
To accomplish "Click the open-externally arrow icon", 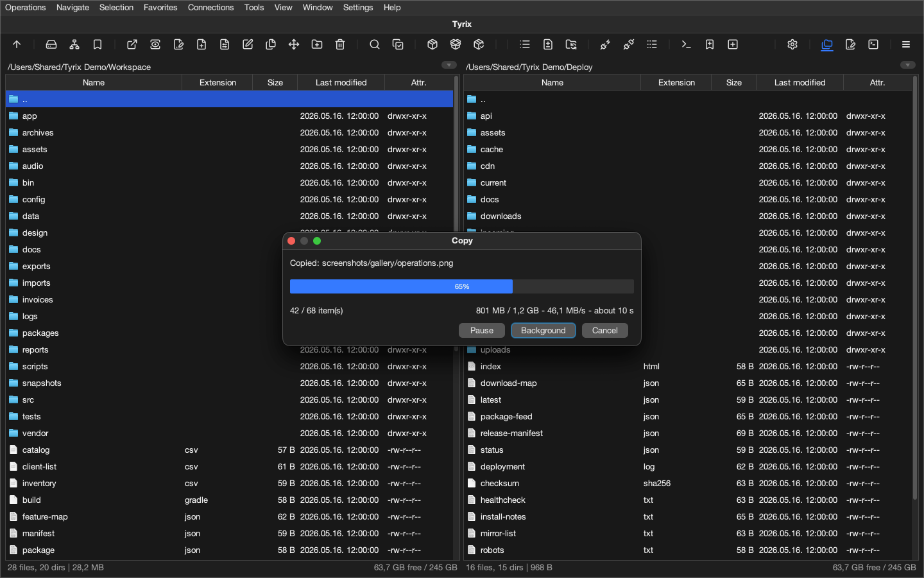I will pos(132,44).
